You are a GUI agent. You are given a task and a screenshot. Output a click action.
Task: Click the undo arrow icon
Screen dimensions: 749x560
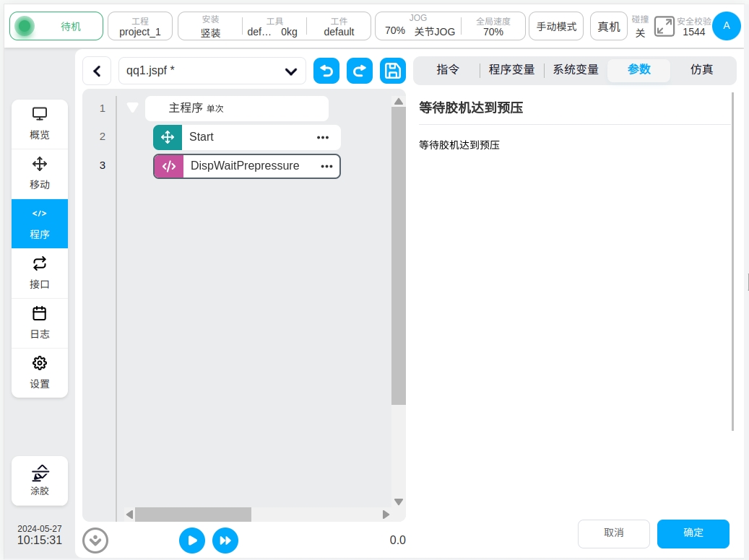point(326,71)
